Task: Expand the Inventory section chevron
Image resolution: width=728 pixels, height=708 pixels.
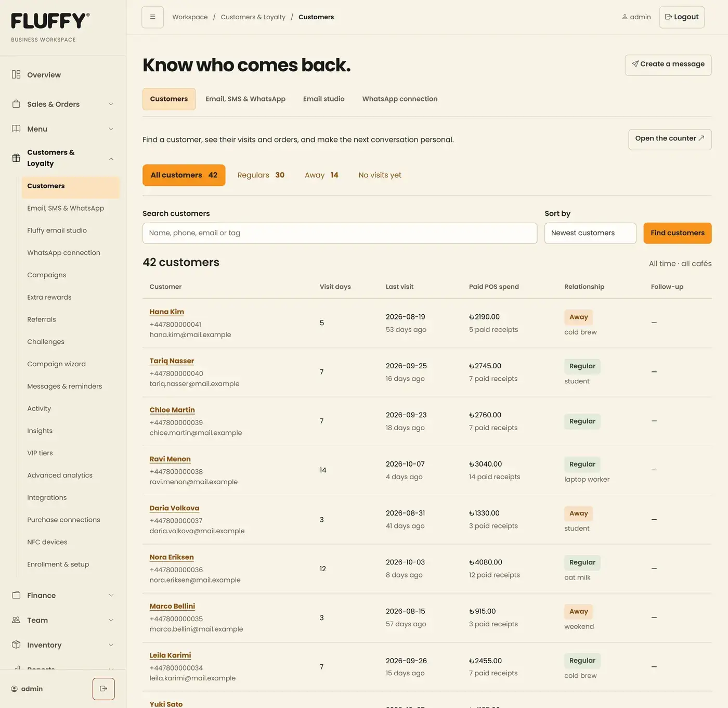Action: click(x=111, y=645)
